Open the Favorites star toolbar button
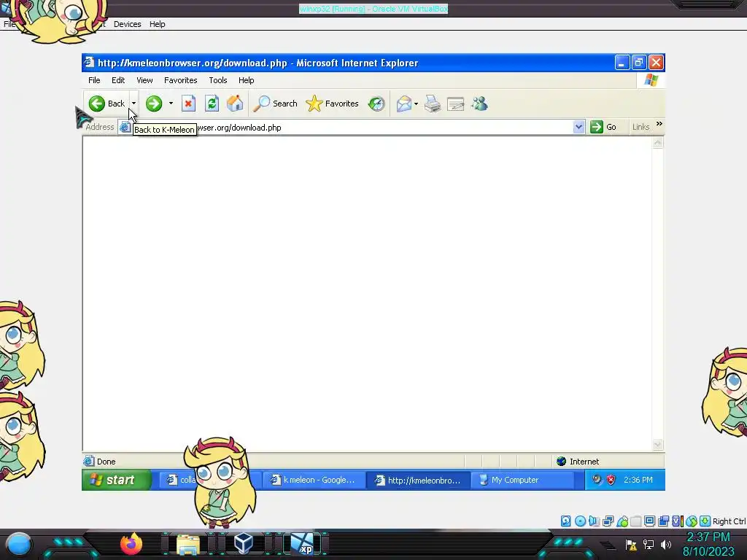Viewport: 747px width, 560px height. coord(332,104)
